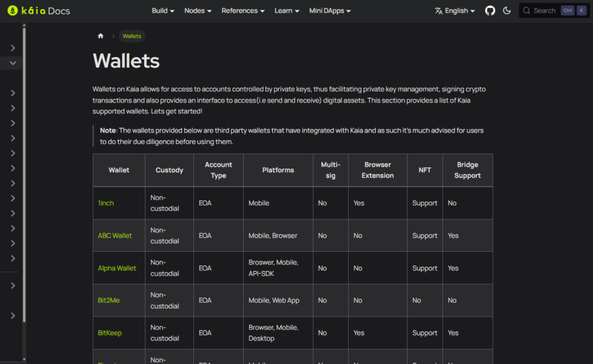The width and height of the screenshot is (593, 364).
Task: Click the 'Browser Extension' column header
Action: (378, 170)
